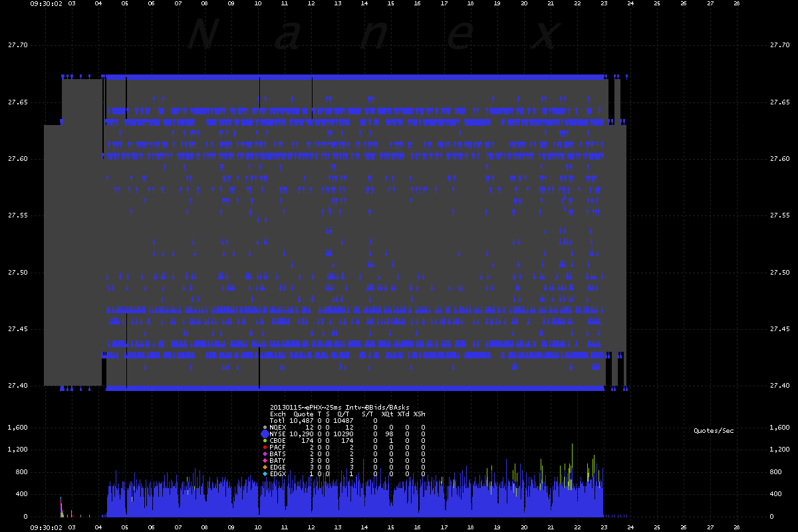Click the 'Exch' column header
Screen dimensions: 798x532
278,414
